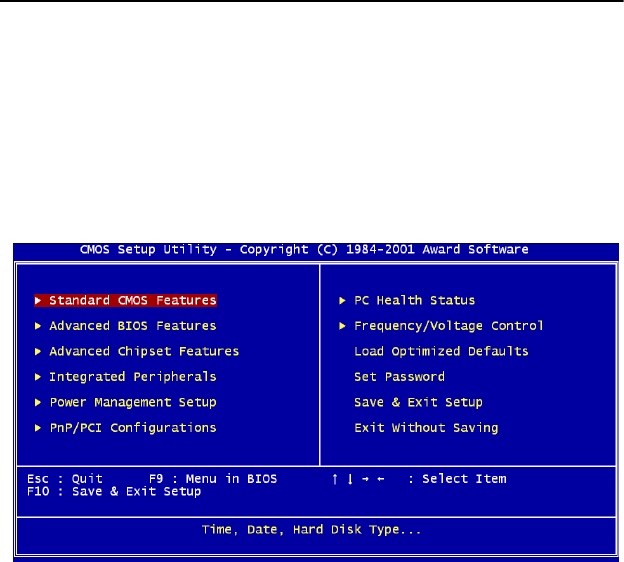Screen dimensions: 624x562
Task: Select Integrated Peripherals entry
Action: pyautogui.click(x=133, y=377)
